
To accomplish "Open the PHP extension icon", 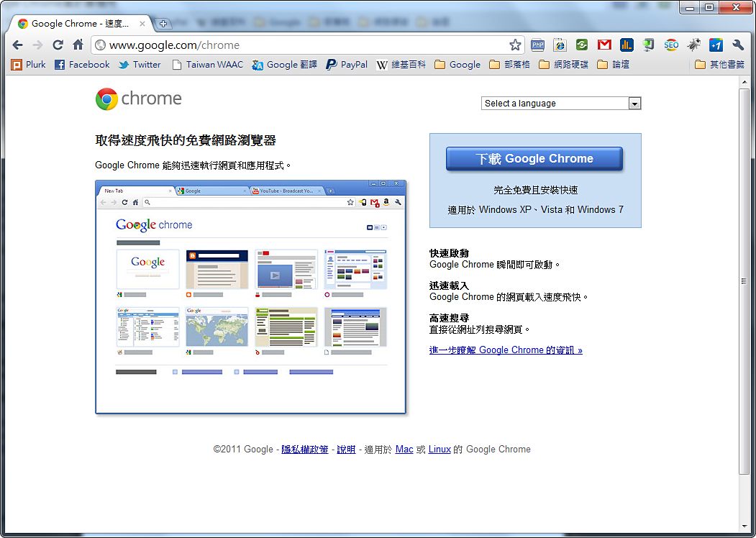I will [537, 45].
